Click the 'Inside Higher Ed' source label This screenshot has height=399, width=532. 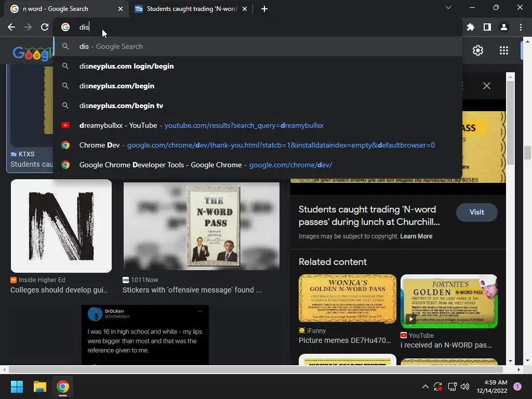[42, 280]
